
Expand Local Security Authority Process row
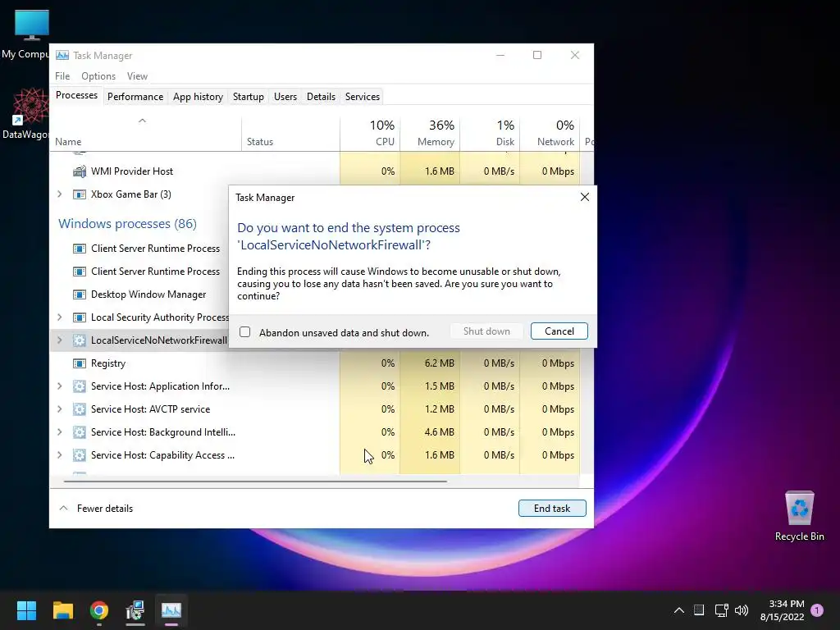(x=59, y=317)
